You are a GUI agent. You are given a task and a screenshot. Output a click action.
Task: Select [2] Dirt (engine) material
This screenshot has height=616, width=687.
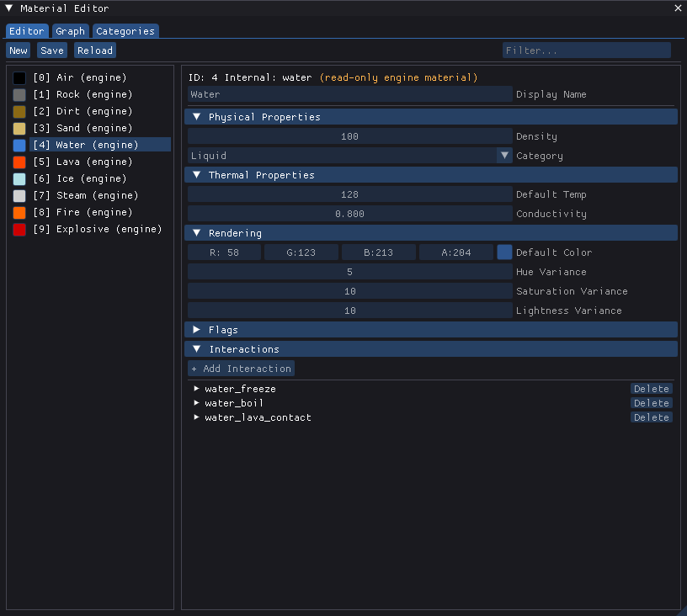(100, 111)
